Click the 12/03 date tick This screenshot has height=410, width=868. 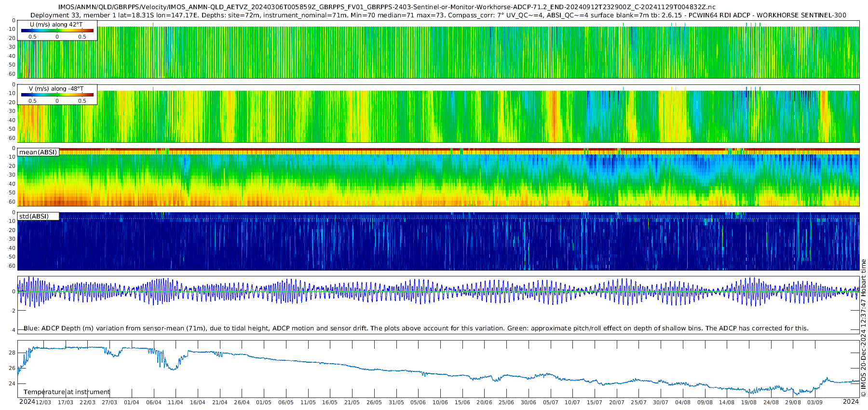pos(43,402)
